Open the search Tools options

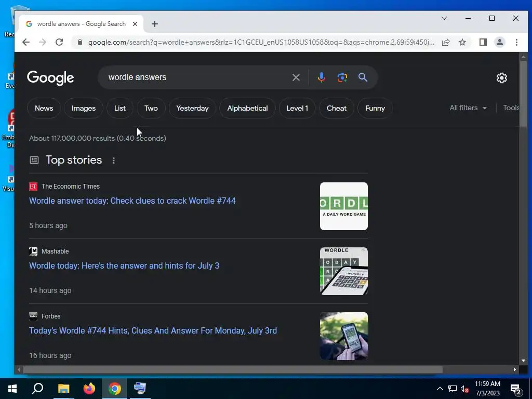pos(511,108)
